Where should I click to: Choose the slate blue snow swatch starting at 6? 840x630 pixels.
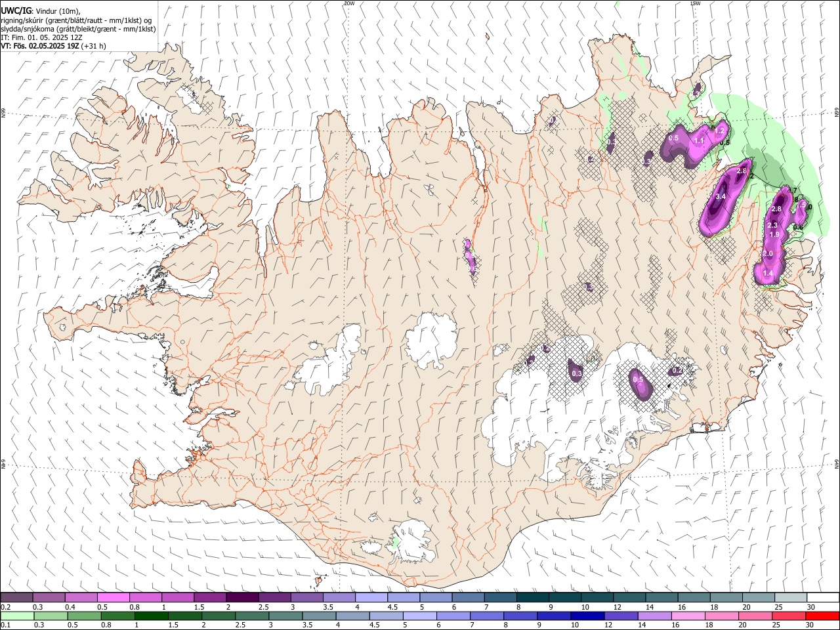[x=468, y=597]
